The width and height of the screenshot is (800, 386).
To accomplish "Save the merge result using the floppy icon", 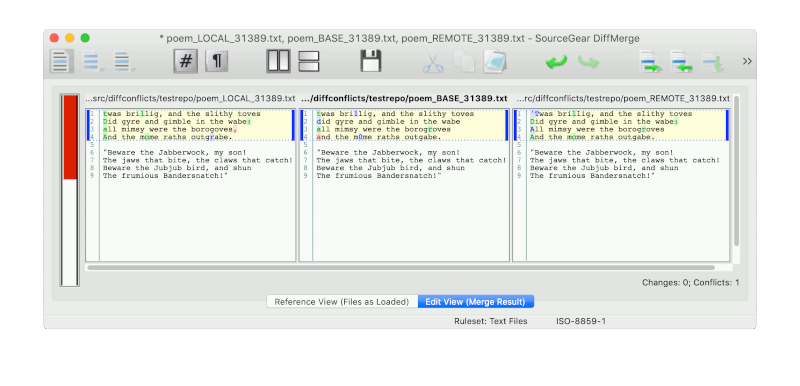I will pyautogui.click(x=371, y=61).
